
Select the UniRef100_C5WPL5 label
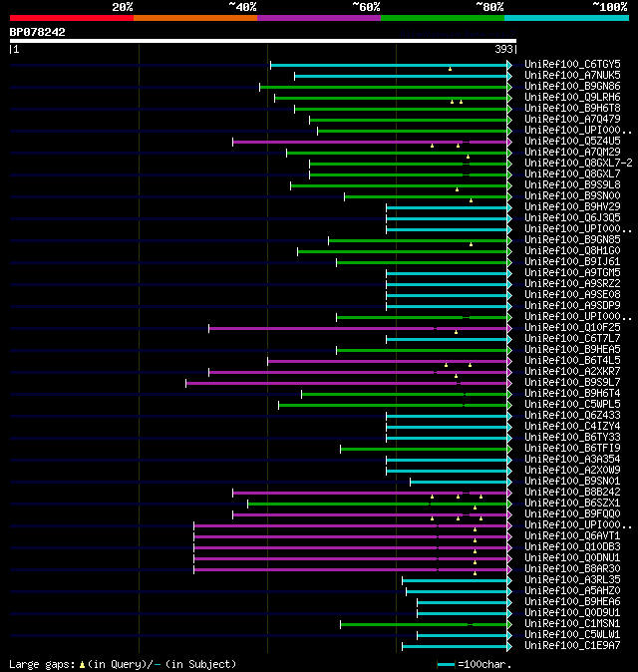pos(572,404)
